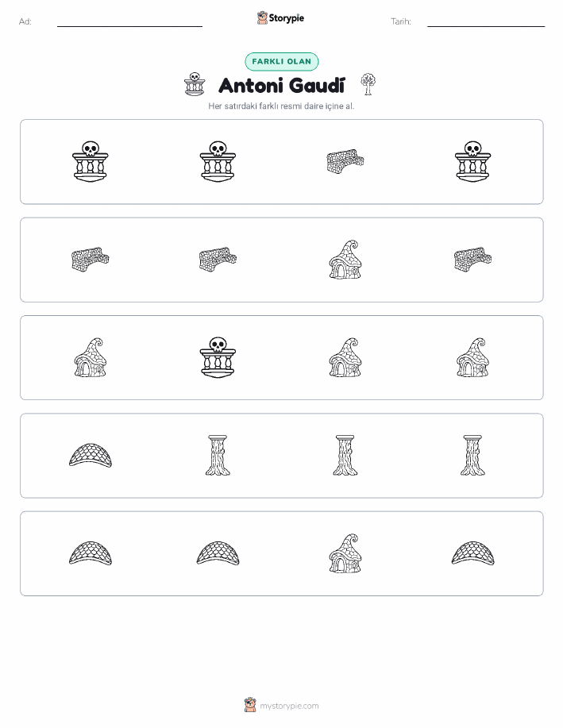Open the mystorypie.com link in the footer

point(289,706)
